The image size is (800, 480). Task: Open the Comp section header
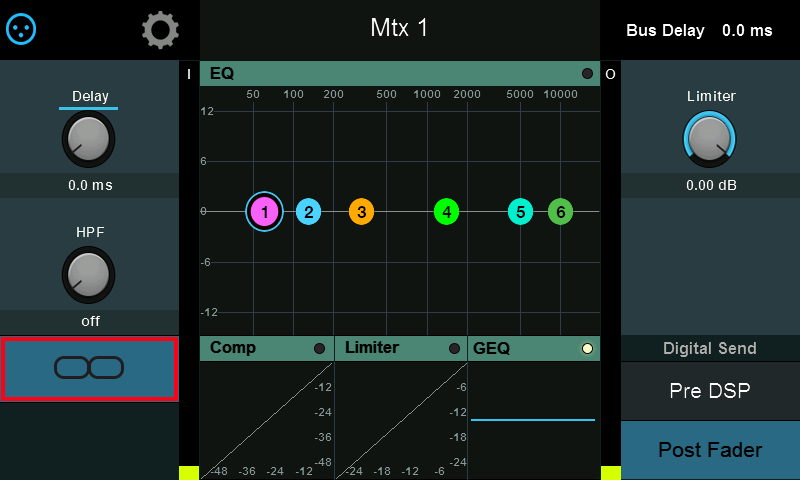(267, 348)
